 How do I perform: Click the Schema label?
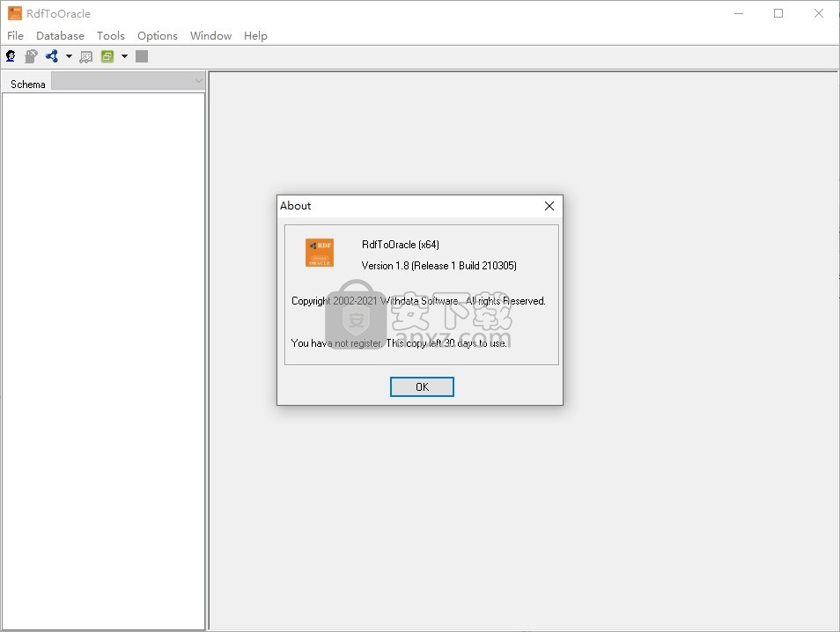point(28,85)
